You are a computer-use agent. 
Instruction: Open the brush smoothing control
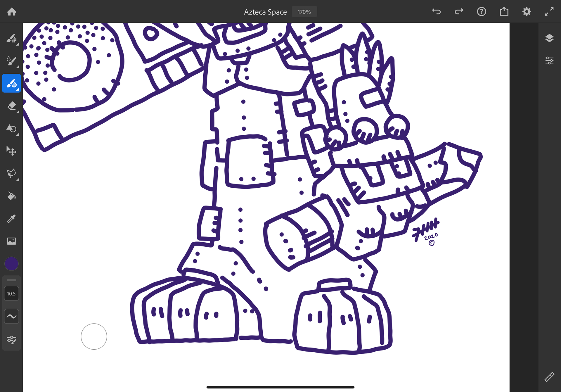[x=11, y=316]
